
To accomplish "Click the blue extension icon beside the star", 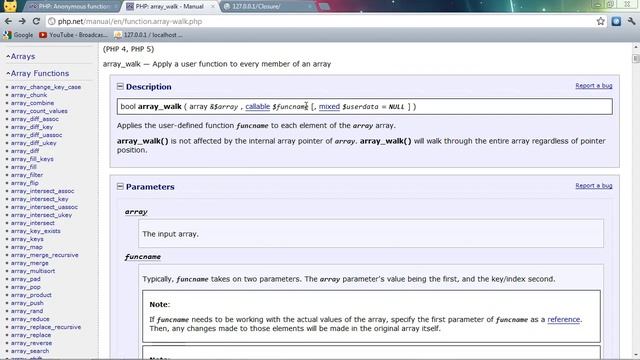I will click(616, 21).
